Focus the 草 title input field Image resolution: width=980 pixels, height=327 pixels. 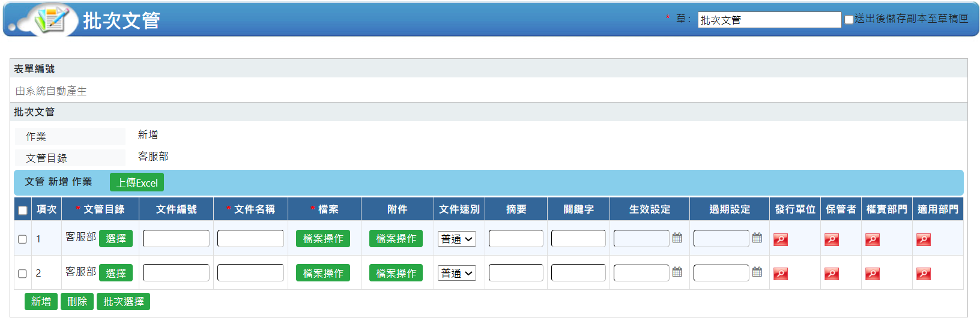click(x=769, y=20)
